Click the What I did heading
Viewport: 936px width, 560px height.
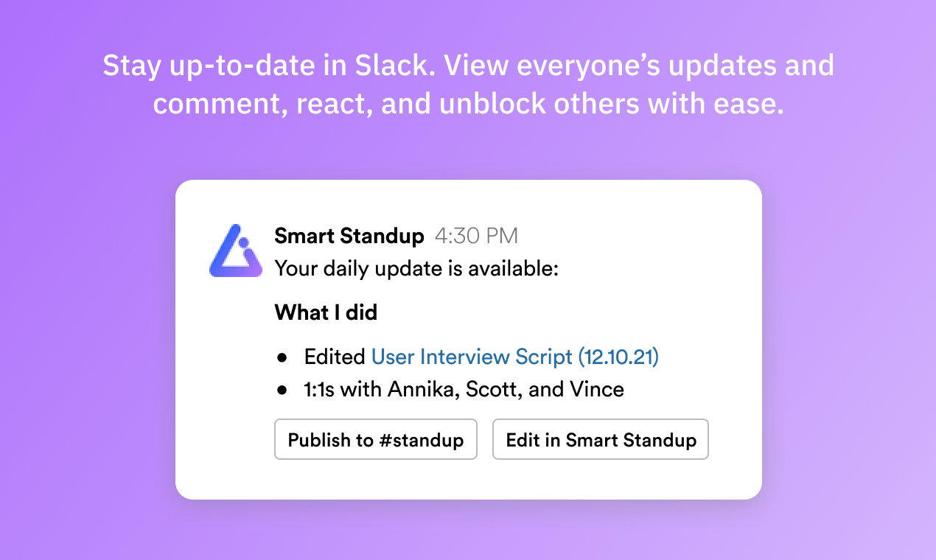(x=325, y=312)
